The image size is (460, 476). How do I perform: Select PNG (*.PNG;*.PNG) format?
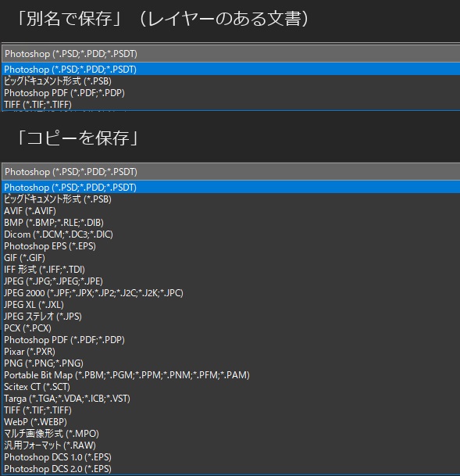tap(231, 363)
